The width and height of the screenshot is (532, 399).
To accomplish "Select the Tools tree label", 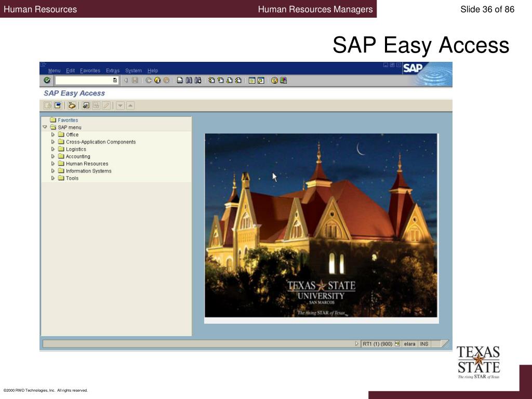I will (72, 178).
